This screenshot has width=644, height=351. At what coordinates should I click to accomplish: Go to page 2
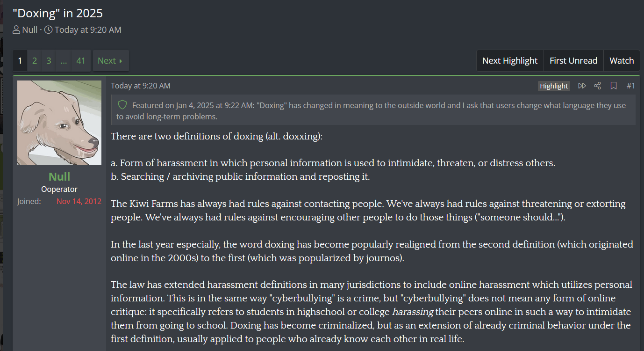point(35,61)
